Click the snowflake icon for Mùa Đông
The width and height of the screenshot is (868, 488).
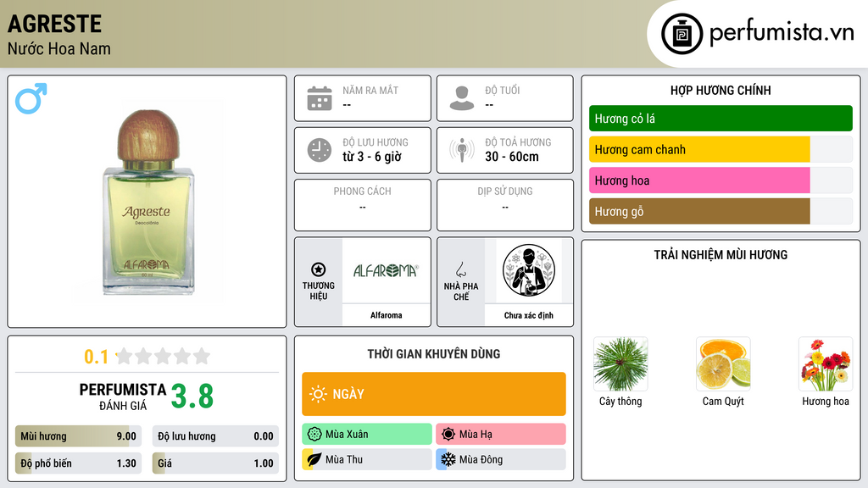click(448, 459)
